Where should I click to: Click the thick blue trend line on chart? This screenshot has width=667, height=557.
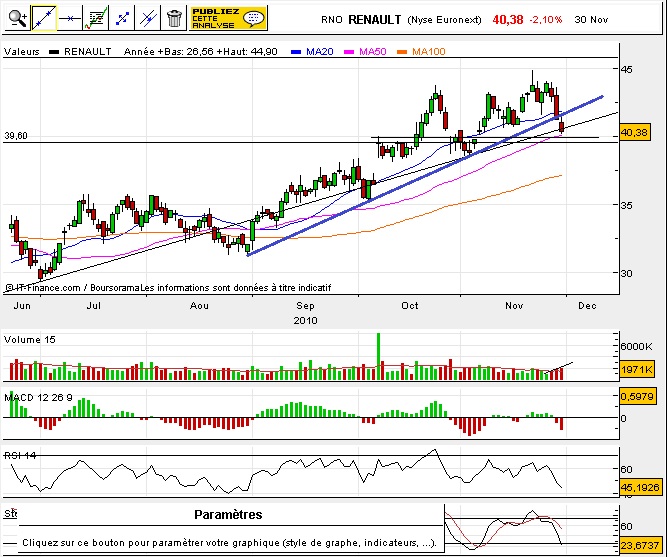(x=425, y=176)
